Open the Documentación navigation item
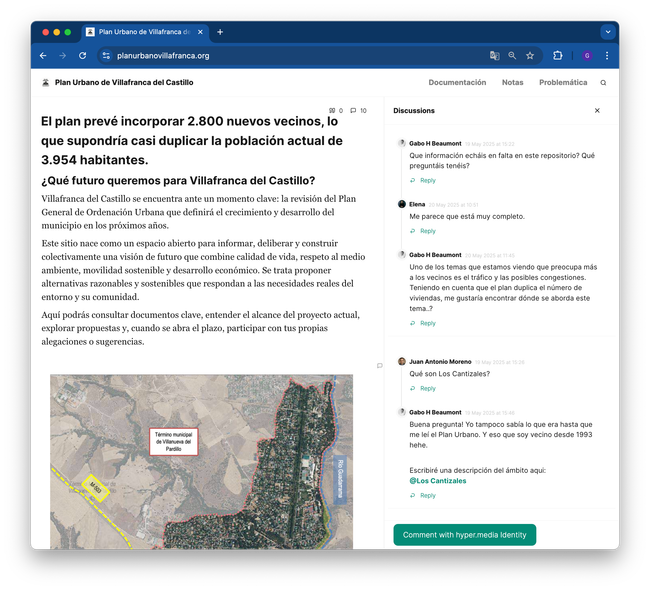Screen dimensions: 650x590 tap(457, 83)
